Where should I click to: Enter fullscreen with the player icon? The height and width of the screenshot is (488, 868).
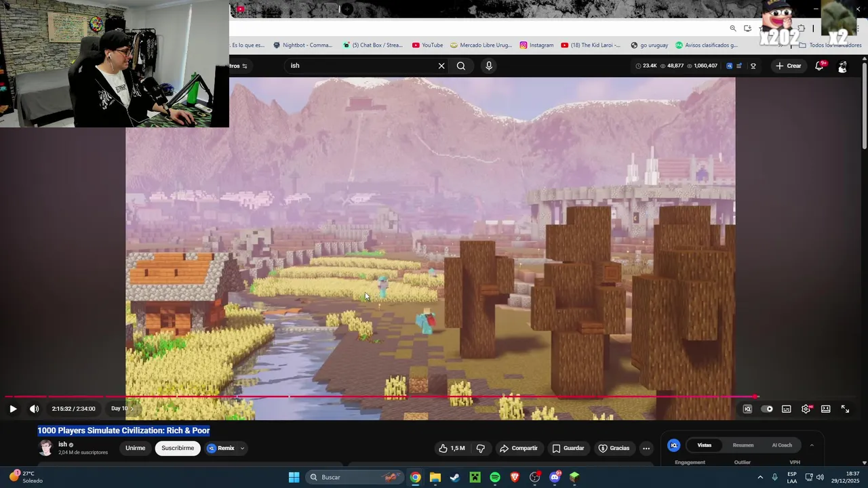click(846, 409)
